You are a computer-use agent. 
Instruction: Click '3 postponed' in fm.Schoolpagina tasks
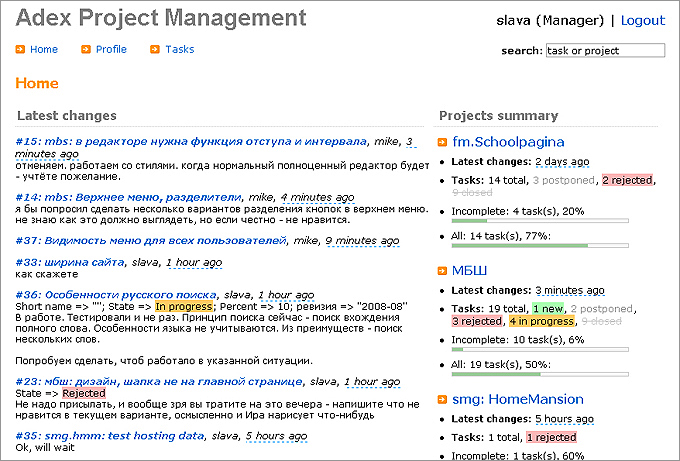click(x=563, y=180)
